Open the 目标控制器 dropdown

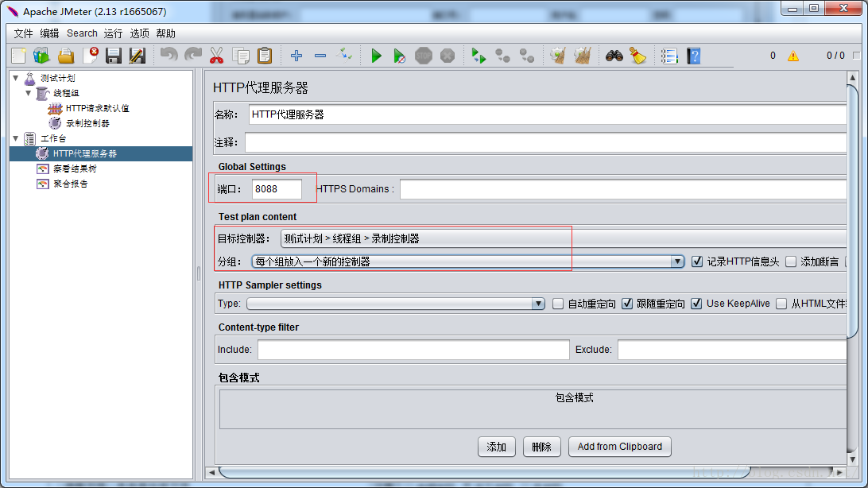[564, 238]
